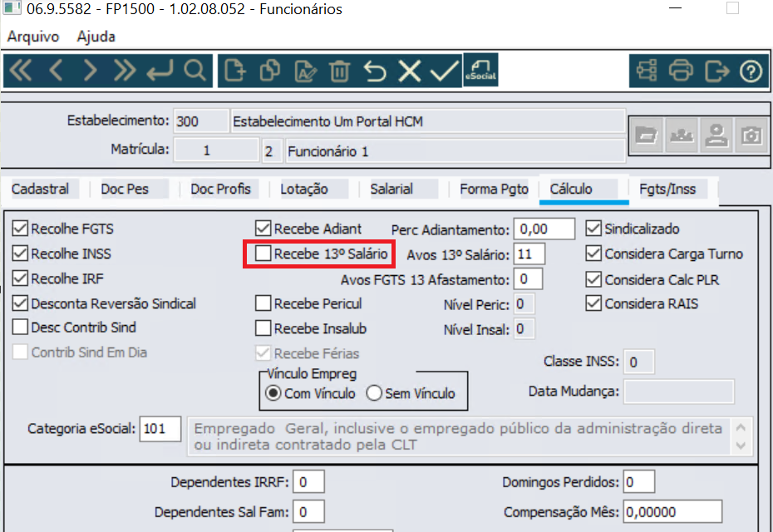Toggle Desconta Reversão Sindical
773x532 pixels.
pyautogui.click(x=20, y=303)
